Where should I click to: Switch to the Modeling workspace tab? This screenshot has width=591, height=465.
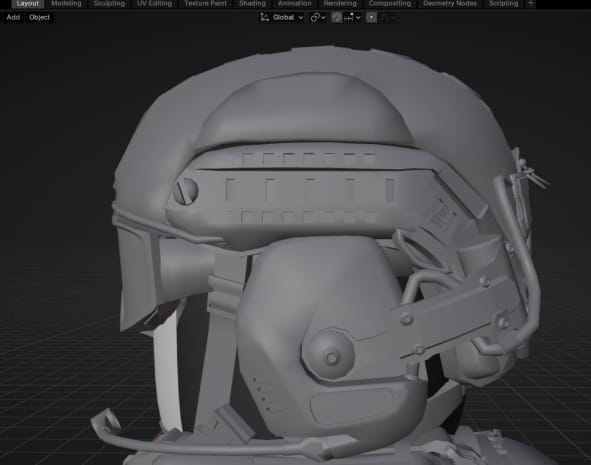[66, 3]
